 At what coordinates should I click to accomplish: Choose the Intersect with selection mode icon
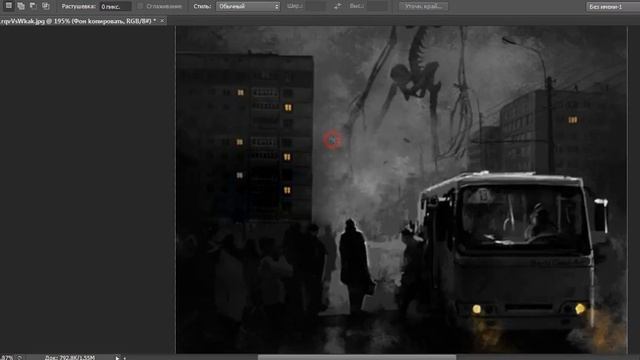(46, 6)
